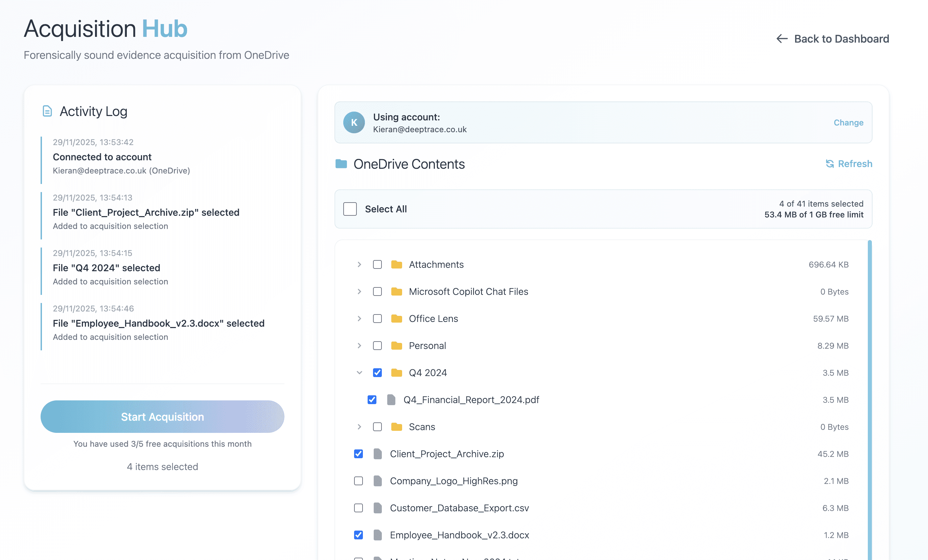Check the Company_Logo_HighRes.png checkbox
928x560 pixels.
click(358, 481)
